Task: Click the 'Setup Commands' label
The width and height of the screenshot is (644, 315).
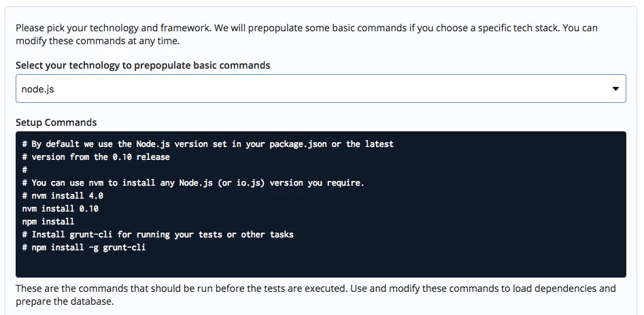Action: pyautogui.click(x=56, y=122)
